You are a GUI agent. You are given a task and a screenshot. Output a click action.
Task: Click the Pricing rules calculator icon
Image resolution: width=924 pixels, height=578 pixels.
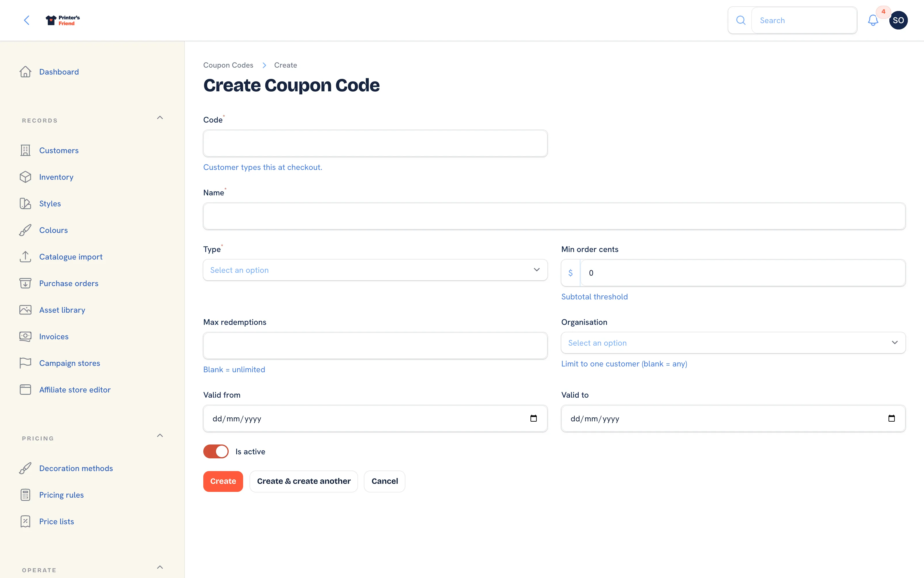pos(25,495)
